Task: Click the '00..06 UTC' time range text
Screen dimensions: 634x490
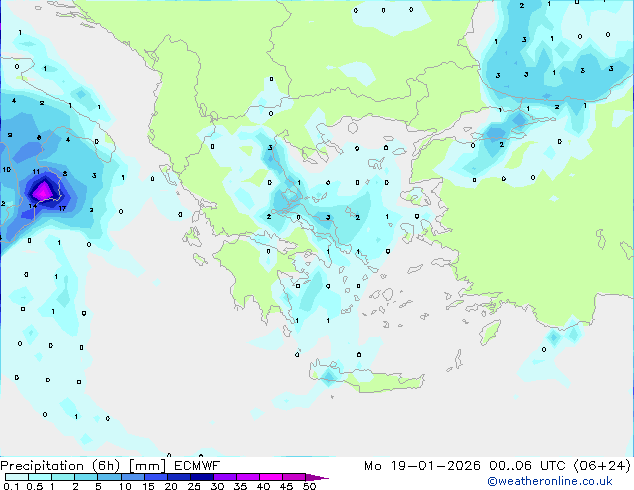Action: point(527,466)
